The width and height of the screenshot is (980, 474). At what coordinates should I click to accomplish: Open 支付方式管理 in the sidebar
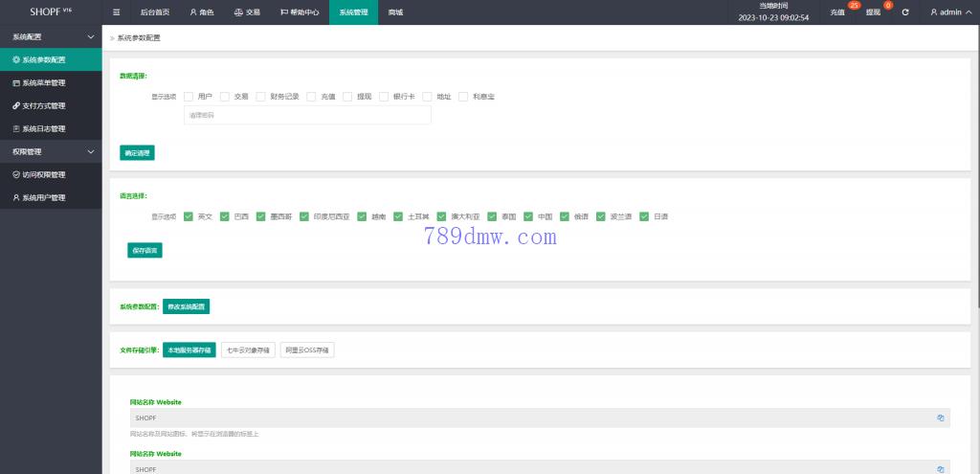[43, 105]
